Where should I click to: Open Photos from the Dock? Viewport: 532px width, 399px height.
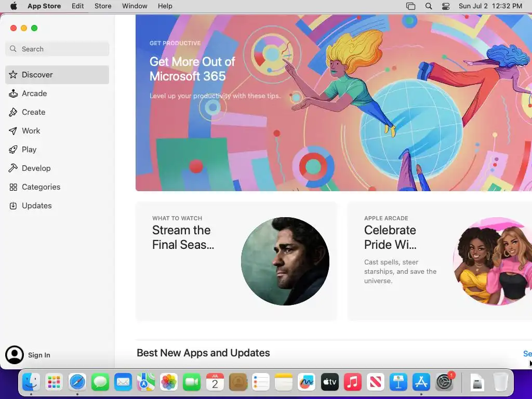169,382
